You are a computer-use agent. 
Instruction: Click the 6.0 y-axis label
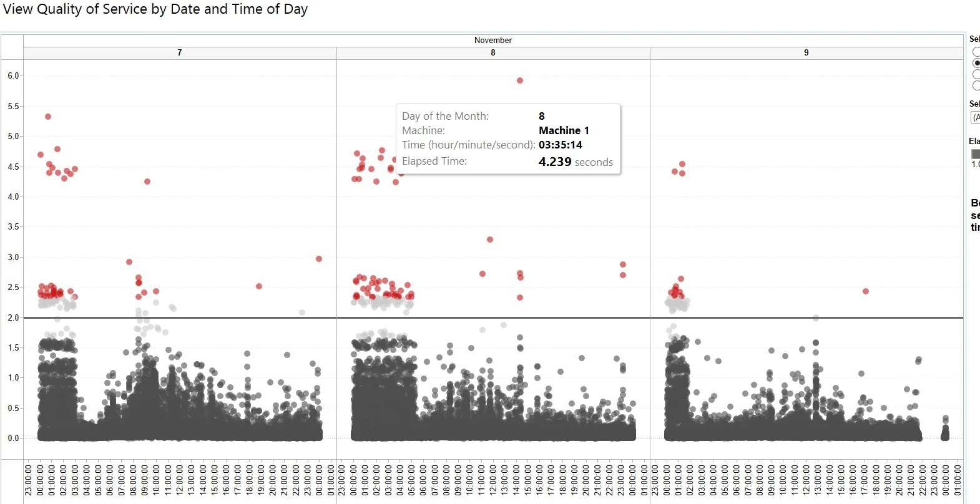click(13, 76)
